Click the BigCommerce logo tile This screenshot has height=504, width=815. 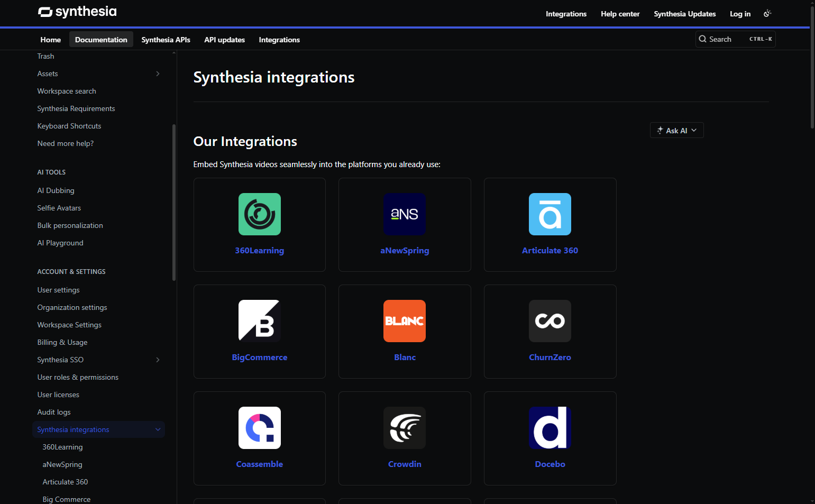pos(259,321)
